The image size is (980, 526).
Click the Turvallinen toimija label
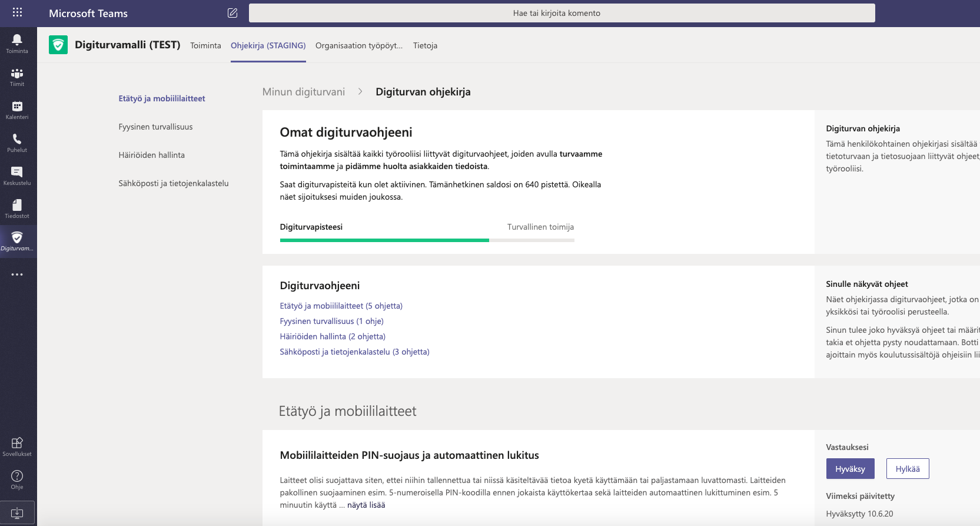pos(540,227)
